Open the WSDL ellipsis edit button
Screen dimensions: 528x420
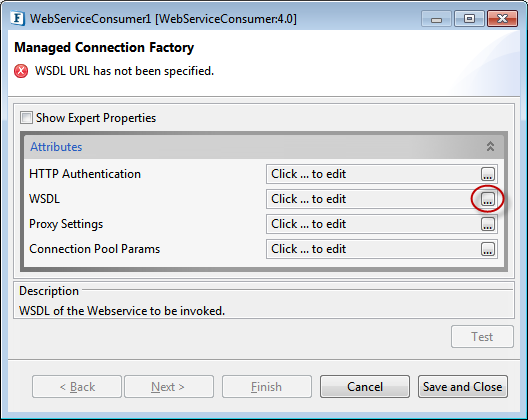pyautogui.click(x=488, y=199)
